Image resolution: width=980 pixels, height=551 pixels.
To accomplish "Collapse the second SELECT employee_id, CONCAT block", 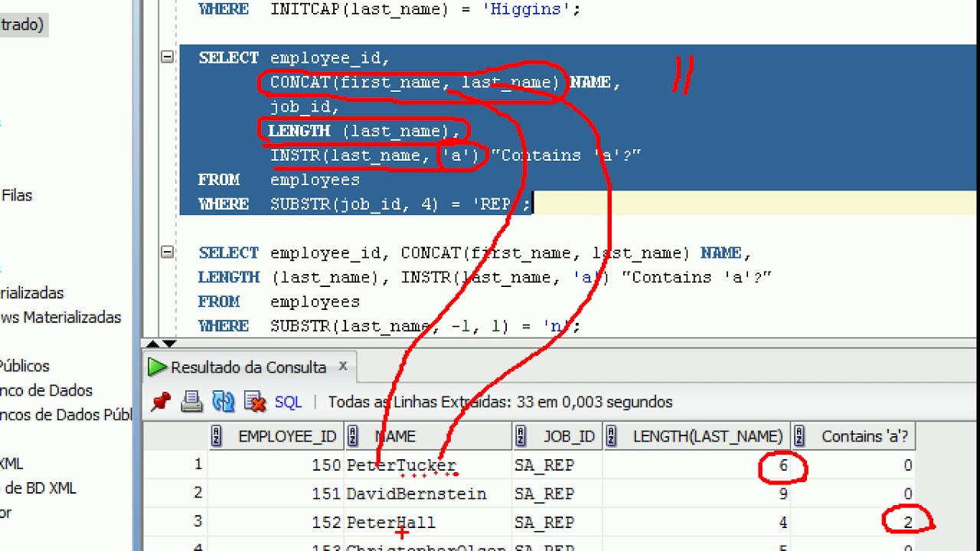I will [167, 252].
